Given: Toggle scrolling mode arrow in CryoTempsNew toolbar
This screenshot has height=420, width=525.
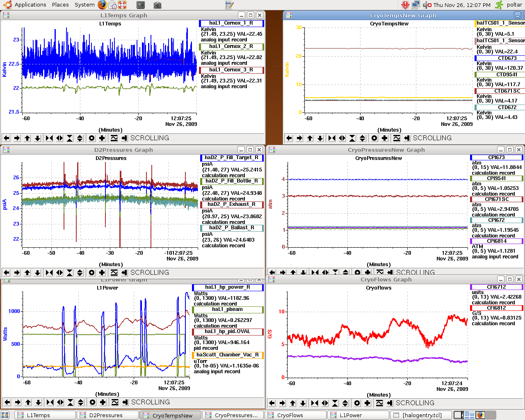Looking at the screenshot, I should pyautogui.click(x=407, y=138).
